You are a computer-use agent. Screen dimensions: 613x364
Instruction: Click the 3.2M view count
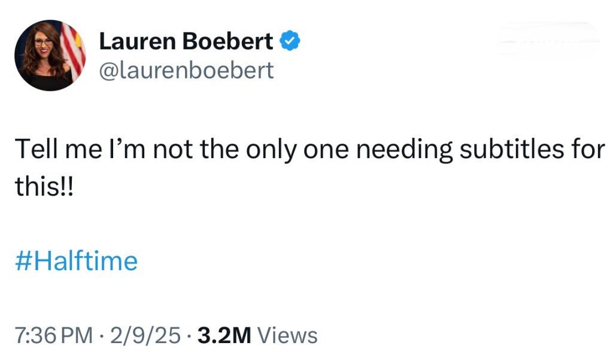click(x=224, y=335)
